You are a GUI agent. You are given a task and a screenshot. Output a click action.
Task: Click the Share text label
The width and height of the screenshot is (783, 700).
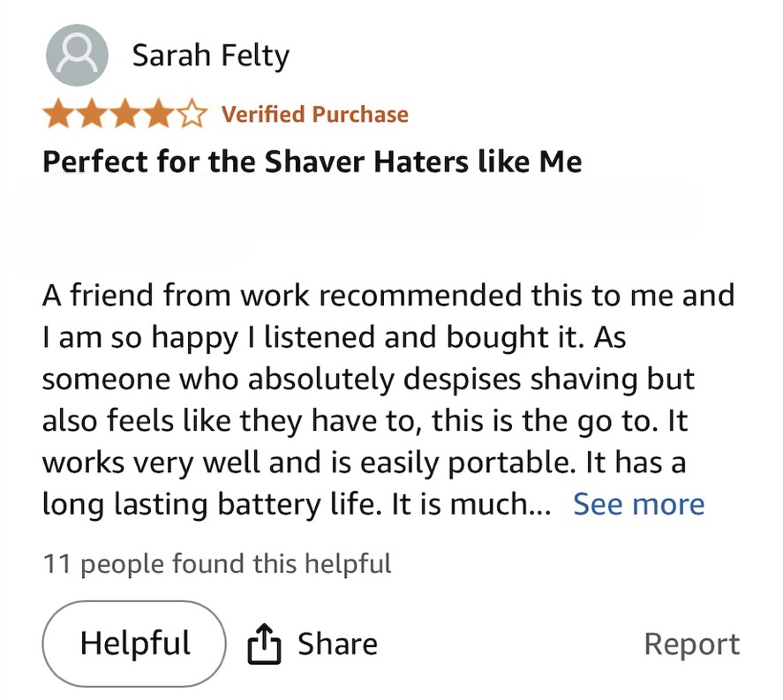click(337, 644)
